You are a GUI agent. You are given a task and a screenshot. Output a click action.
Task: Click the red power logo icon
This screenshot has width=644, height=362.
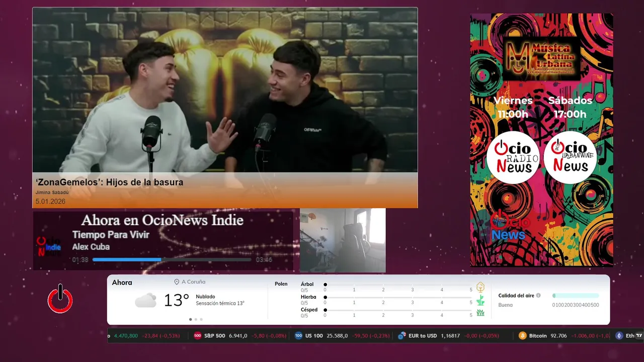(x=60, y=299)
